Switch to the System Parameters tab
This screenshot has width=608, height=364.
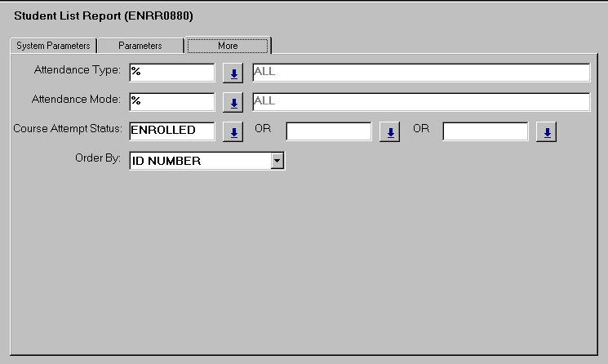tap(53, 46)
